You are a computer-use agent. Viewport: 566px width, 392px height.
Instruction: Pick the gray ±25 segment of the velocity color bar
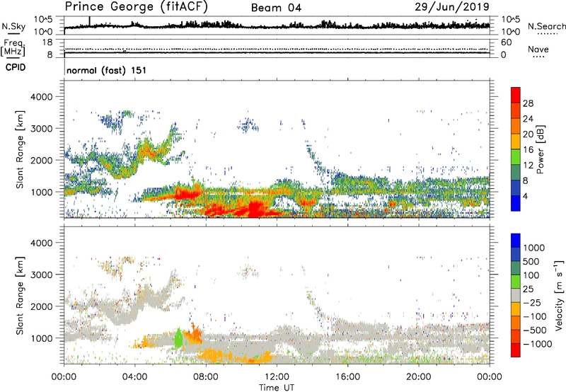point(516,295)
